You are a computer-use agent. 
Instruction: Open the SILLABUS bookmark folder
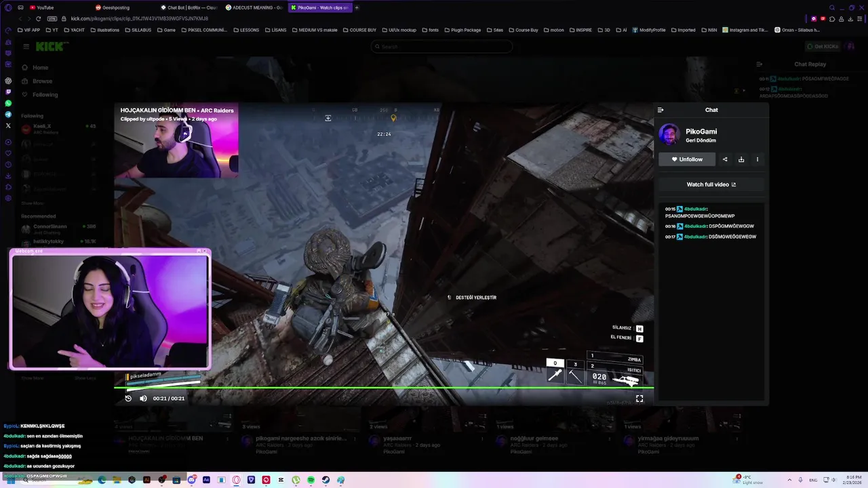tap(138, 30)
